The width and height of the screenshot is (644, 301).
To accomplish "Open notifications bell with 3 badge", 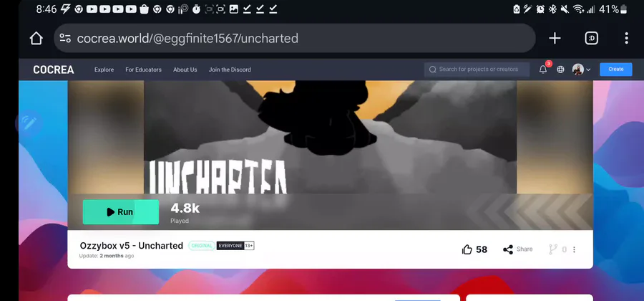I will coord(543,69).
